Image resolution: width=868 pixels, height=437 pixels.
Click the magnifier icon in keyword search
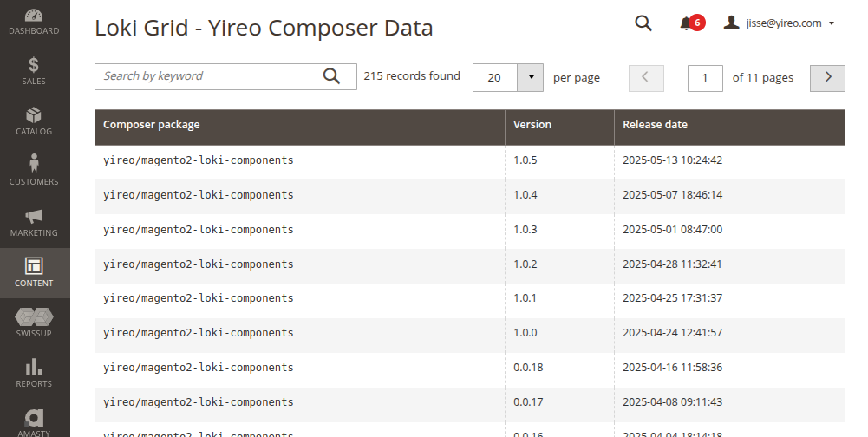pos(331,76)
